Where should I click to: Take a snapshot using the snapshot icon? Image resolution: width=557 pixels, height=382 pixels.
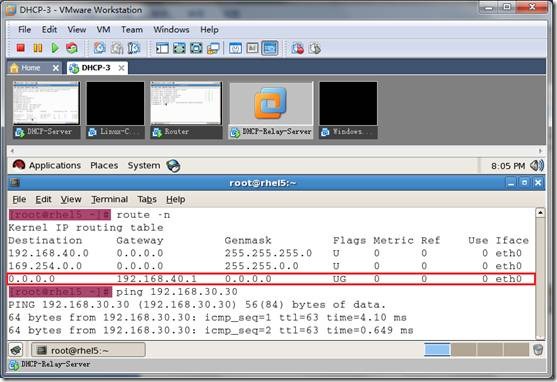(100, 48)
